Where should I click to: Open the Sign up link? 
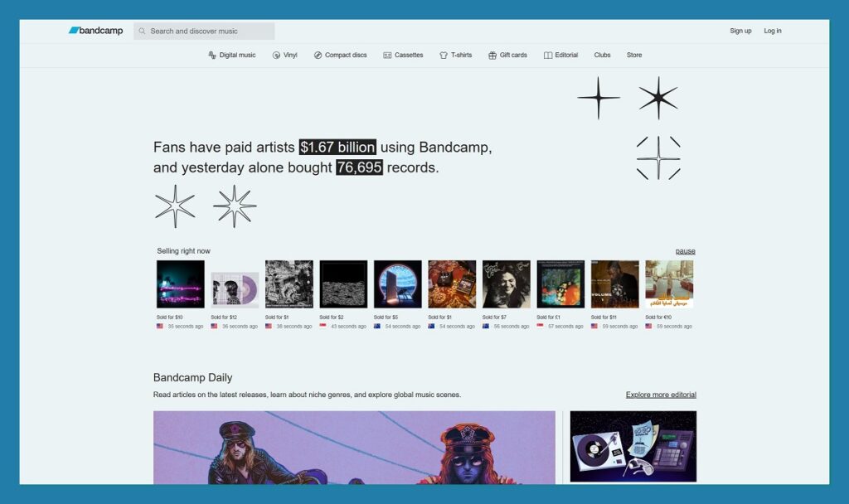pos(740,31)
